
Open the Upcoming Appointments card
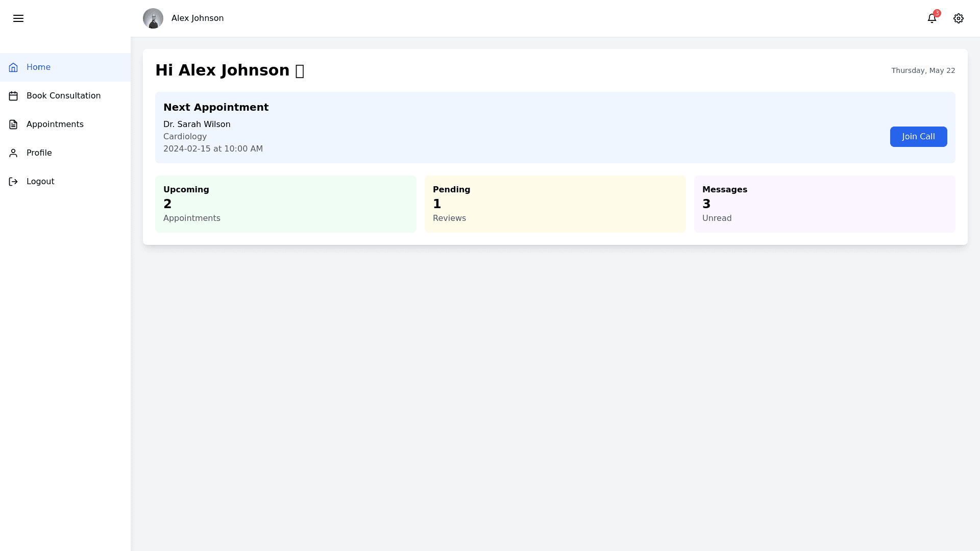pos(286,204)
